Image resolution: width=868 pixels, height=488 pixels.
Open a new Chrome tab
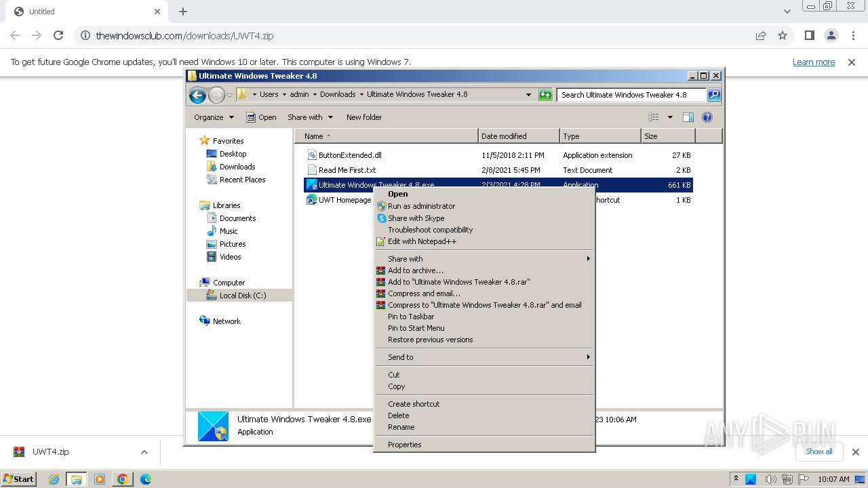point(183,12)
